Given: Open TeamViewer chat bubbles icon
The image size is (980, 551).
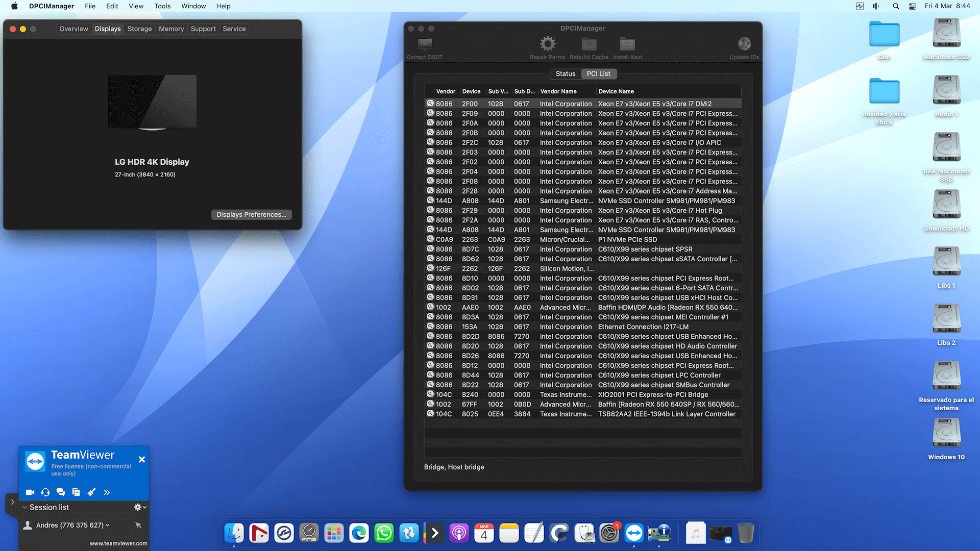Looking at the screenshot, I should pyautogui.click(x=61, y=492).
